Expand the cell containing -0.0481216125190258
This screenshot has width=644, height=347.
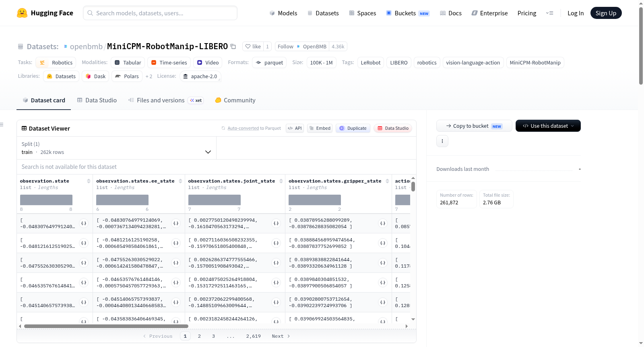[x=176, y=243]
